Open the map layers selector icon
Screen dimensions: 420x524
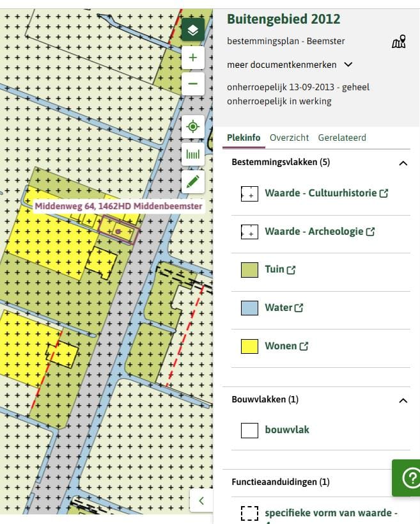(193, 29)
